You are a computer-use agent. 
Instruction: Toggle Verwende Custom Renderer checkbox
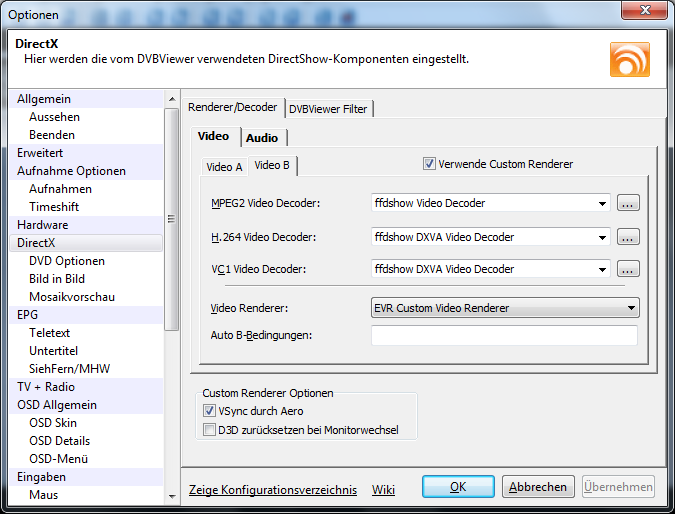coord(430,164)
